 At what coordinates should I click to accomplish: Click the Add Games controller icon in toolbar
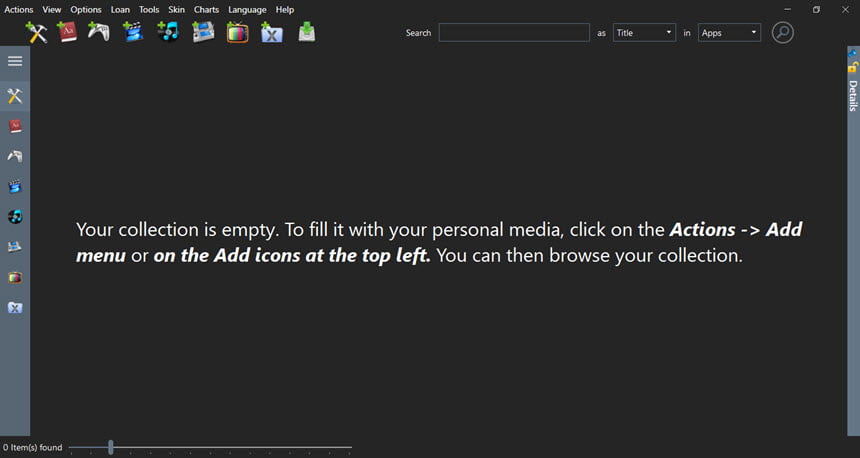coord(99,32)
